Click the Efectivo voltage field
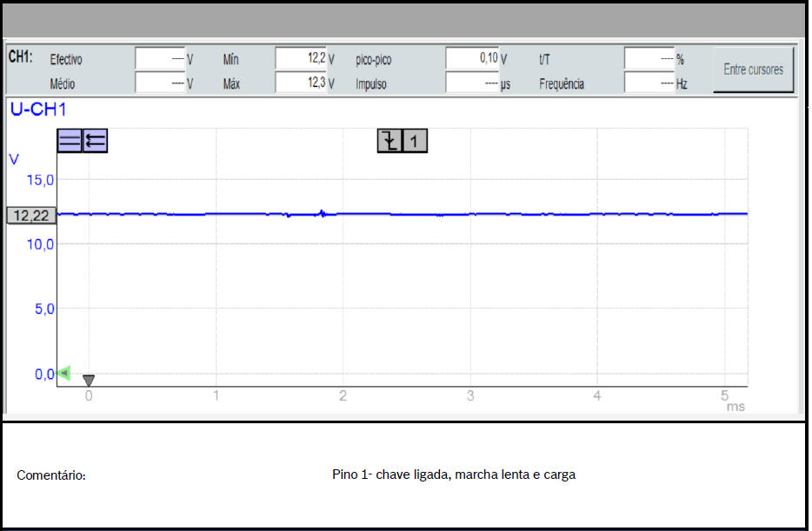Viewport: 812px width, 531px height. click(x=160, y=59)
